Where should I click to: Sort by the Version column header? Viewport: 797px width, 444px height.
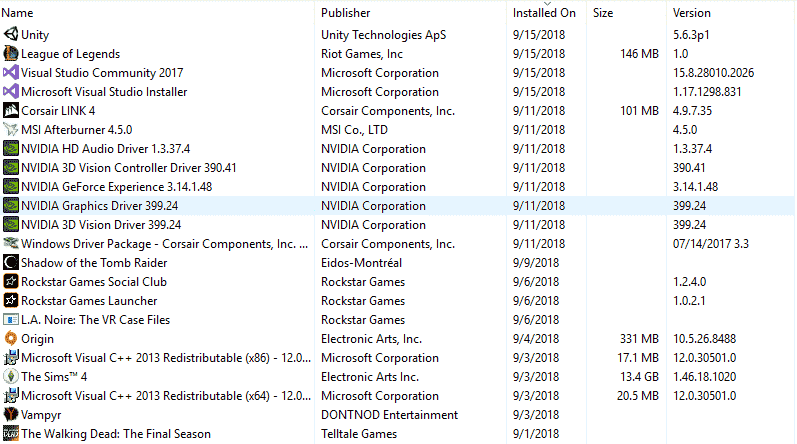click(x=691, y=13)
